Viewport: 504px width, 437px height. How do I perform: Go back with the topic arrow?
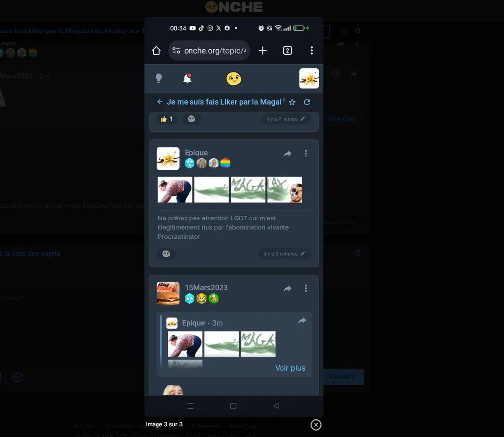pos(160,102)
